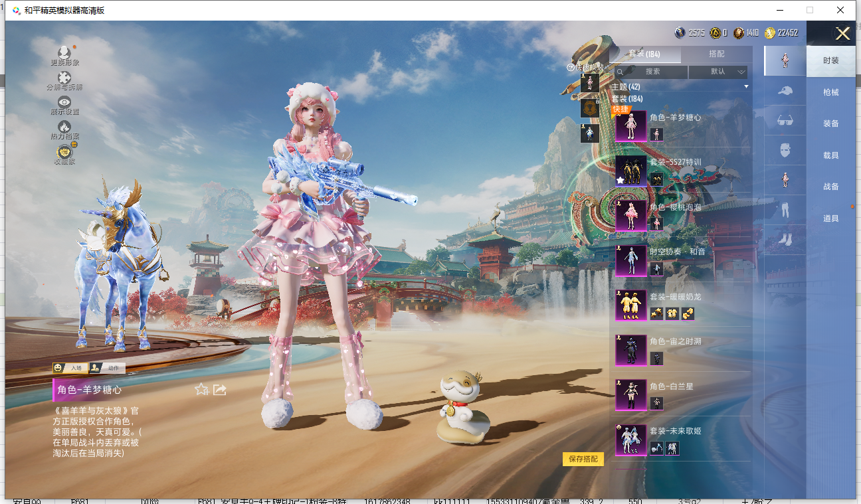Open 热力档案 flame icon
This screenshot has width=861, height=504.
click(x=64, y=127)
